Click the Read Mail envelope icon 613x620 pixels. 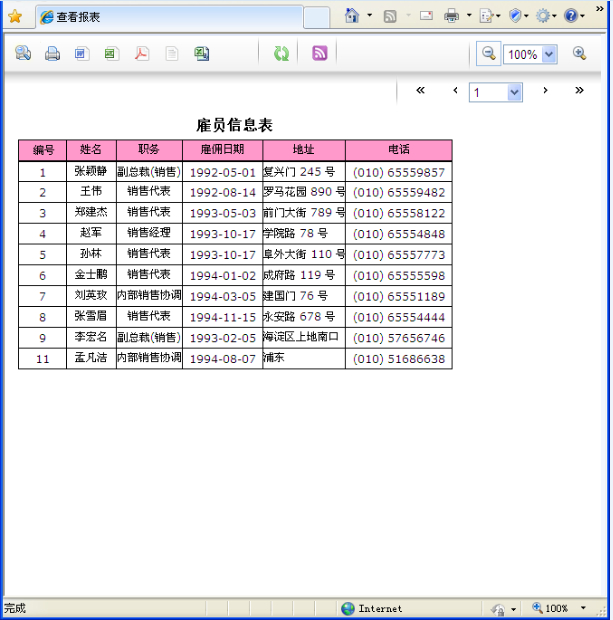click(x=426, y=16)
